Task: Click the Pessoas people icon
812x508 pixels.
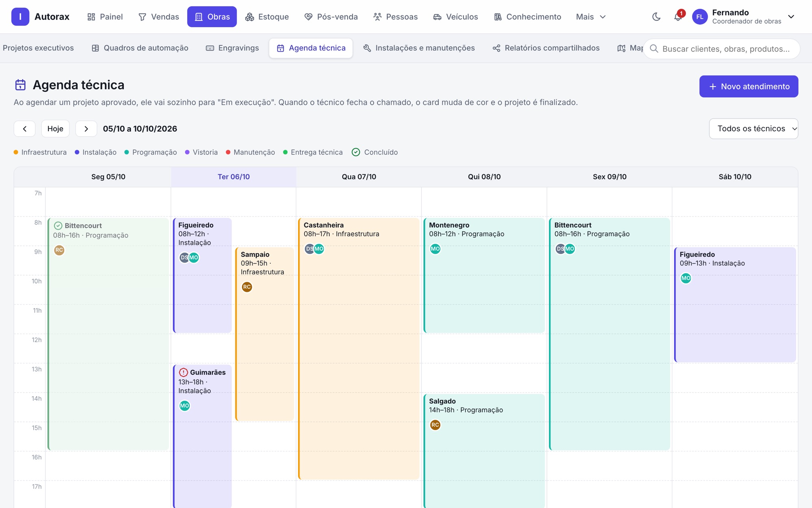Action: (x=378, y=17)
